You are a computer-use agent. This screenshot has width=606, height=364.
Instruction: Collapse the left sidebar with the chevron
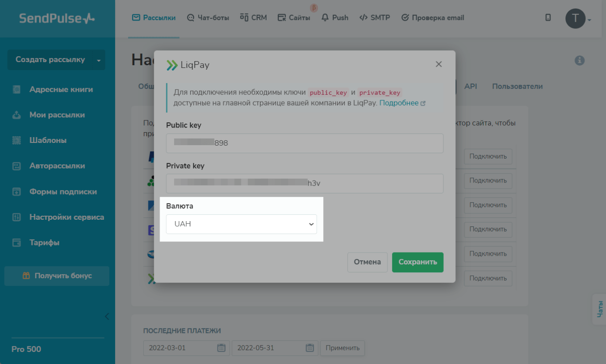tap(107, 316)
